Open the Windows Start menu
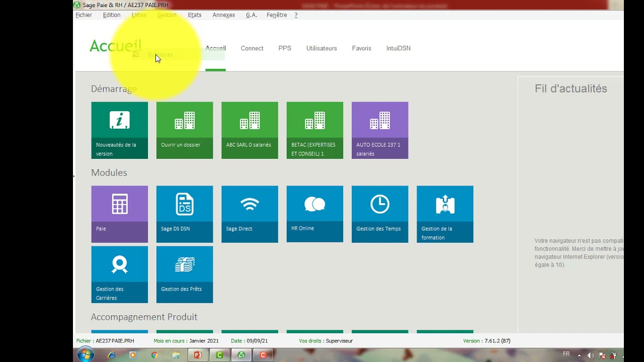The width and height of the screenshot is (644, 362). pos(86,354)
